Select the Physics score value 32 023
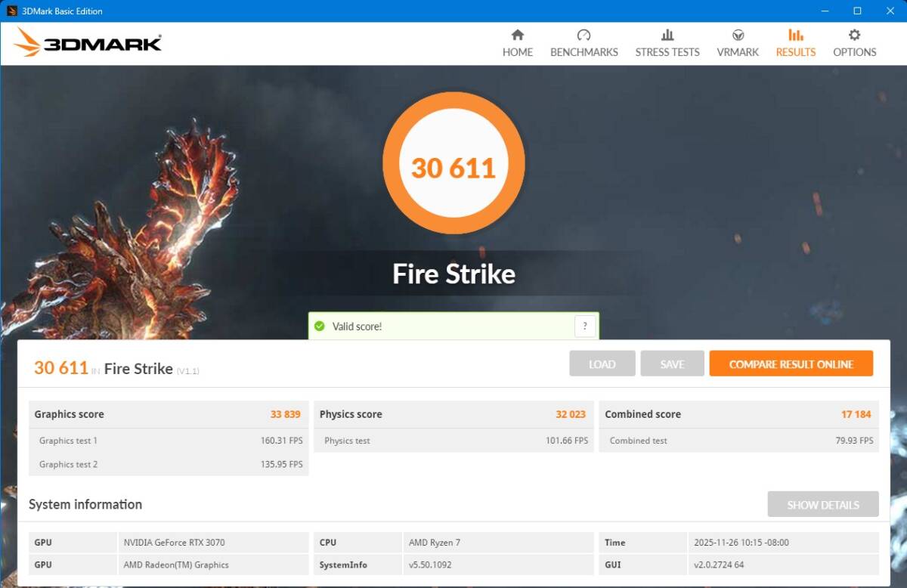This screenshot has height=588, width=907. pos(571,414)
